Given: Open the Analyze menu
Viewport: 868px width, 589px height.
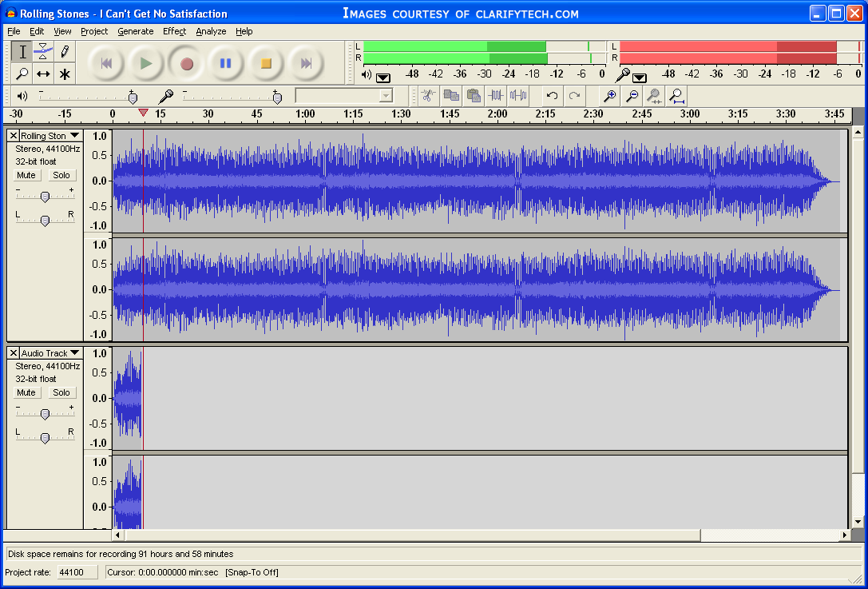Looking at the screenshot, I should (x=211, y=32).
